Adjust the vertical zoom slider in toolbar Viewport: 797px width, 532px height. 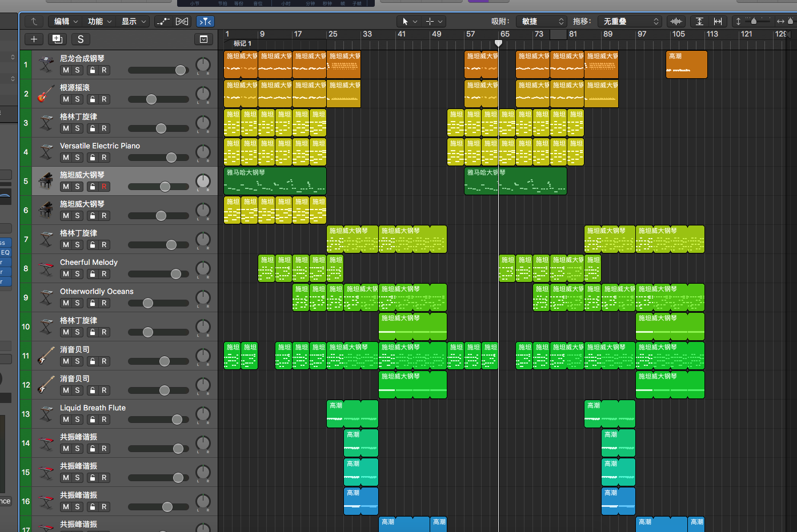[x=759, y=21]
